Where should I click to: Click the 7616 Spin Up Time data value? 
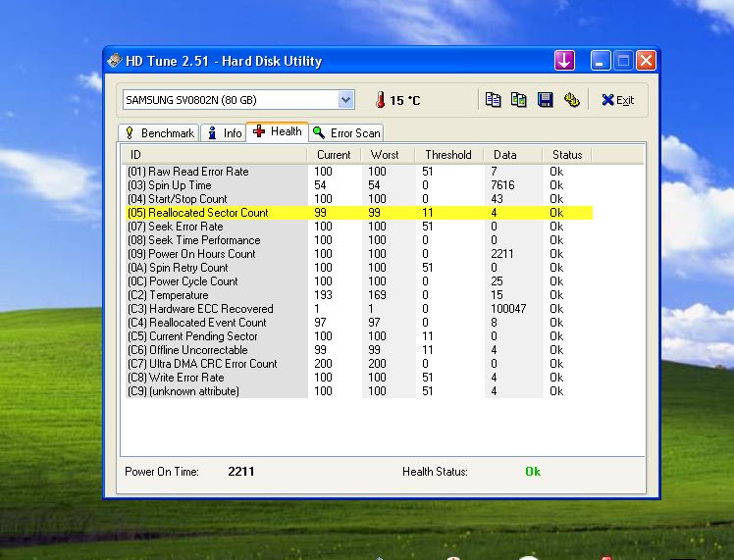(x=502, y=185)
